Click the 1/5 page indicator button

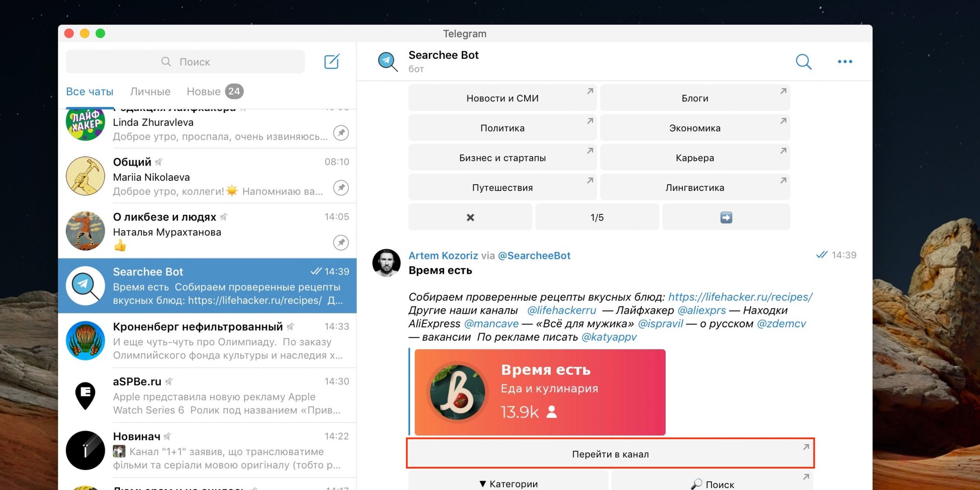tap(597, 217)
